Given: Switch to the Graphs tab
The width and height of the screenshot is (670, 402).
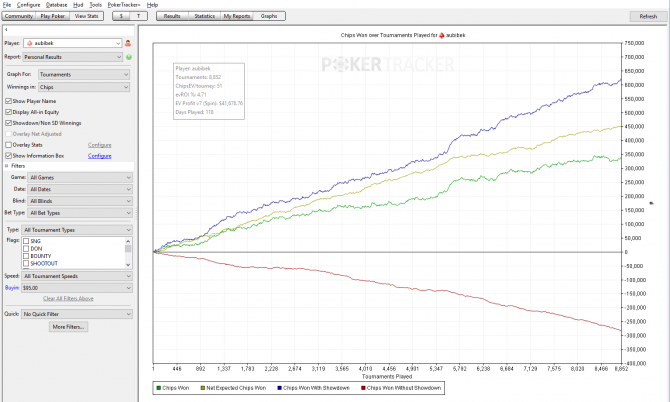Looking at the screenshot, I should pyautogui.click(x=269, y=16).
